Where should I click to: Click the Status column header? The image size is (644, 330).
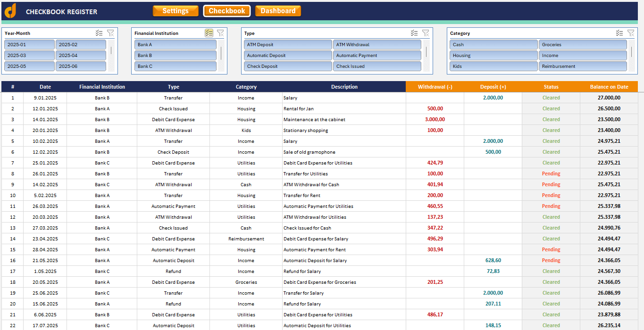click(551, 87)
